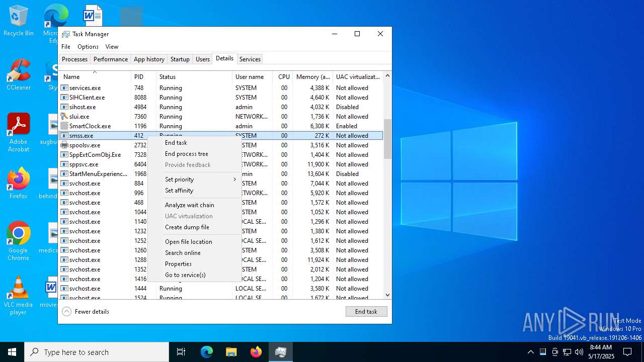Select Set affinity from context menu

pyautogui.click(x=195, y=191)
